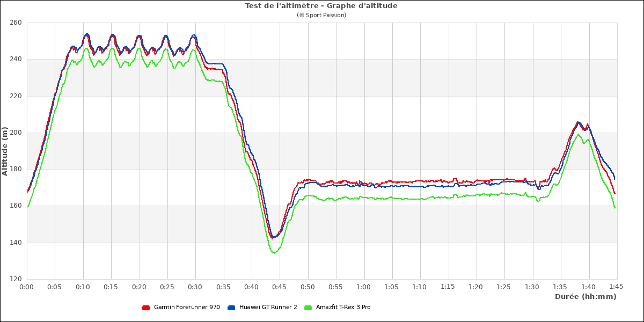Click the green curve's lowest point near 0:44
Screen dimensions: 644x322
click(x=274, y=253)
